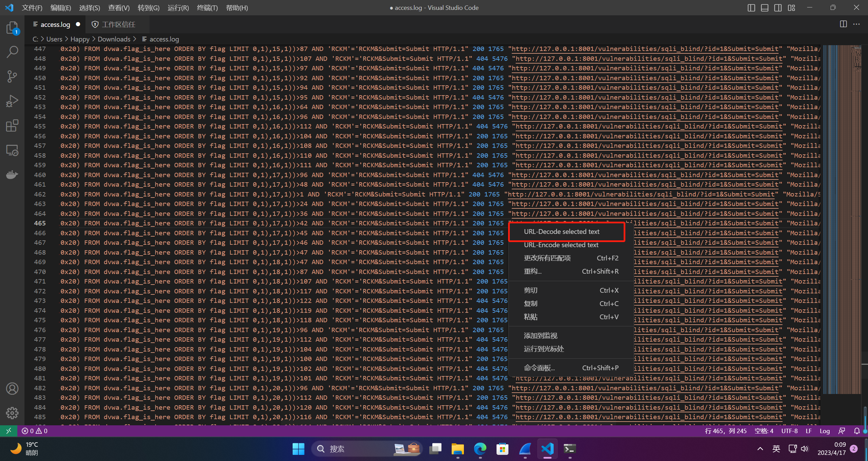The height and width of the screenshot is (461, 868).
Task: Open notifications bell in status bar
Action: (857, 431)
